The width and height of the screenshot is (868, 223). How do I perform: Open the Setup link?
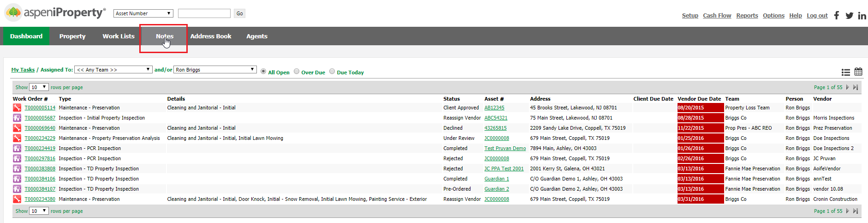(690, 16)
